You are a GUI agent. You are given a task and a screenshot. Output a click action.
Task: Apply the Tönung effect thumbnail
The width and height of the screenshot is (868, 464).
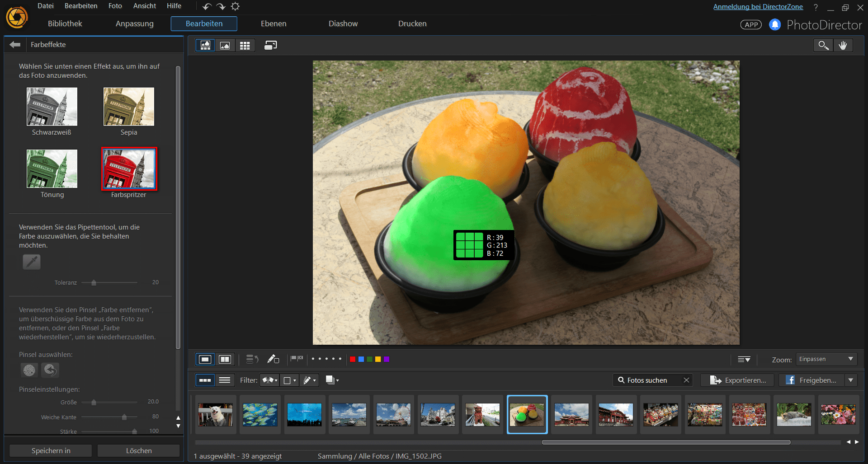(x=52, y=169)
